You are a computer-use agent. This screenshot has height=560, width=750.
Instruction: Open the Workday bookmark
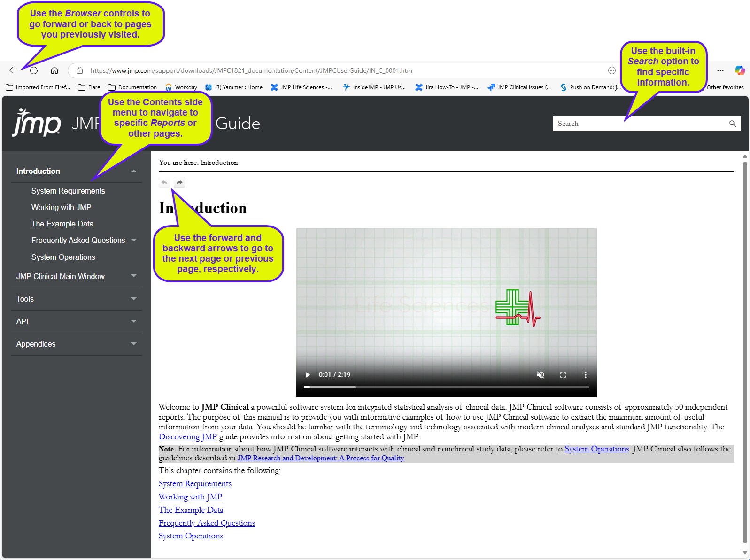(181, 87)
